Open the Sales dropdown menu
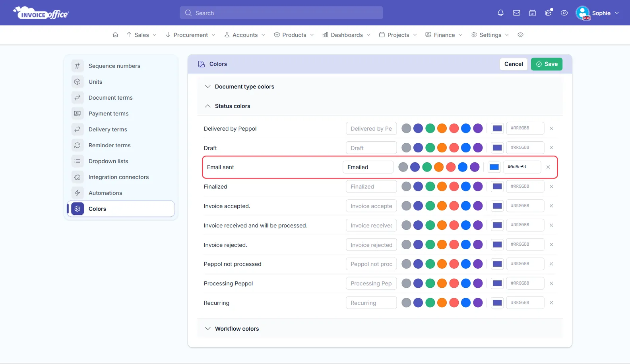Screen dimensions: 630x364 142,35
